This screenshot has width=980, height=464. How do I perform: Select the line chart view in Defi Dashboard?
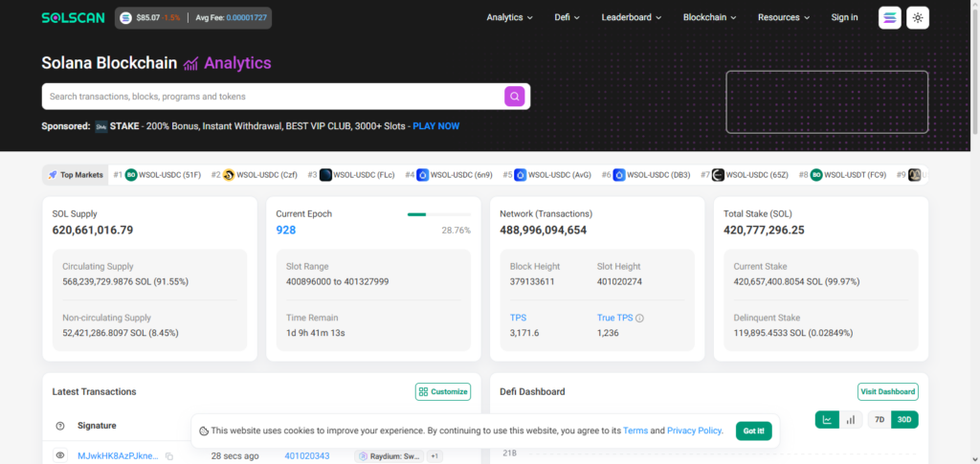(x=828, y=420)
